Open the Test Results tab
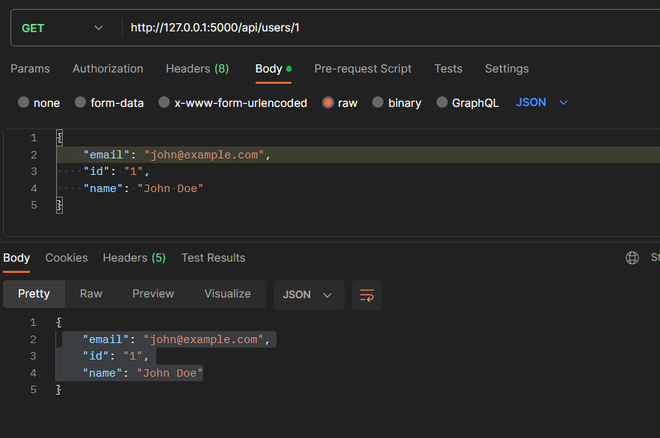The image size is (660, 438). click(213, 258)
